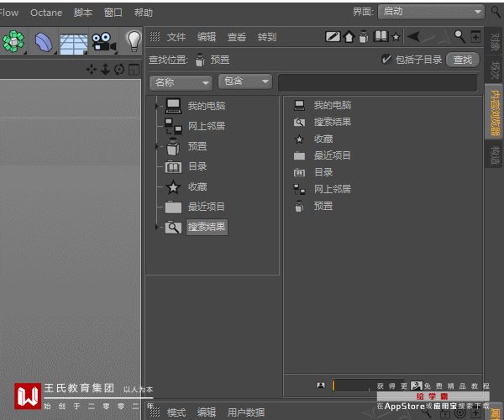Open the 模式 menu in attribute manager

[x=176, y=412]
